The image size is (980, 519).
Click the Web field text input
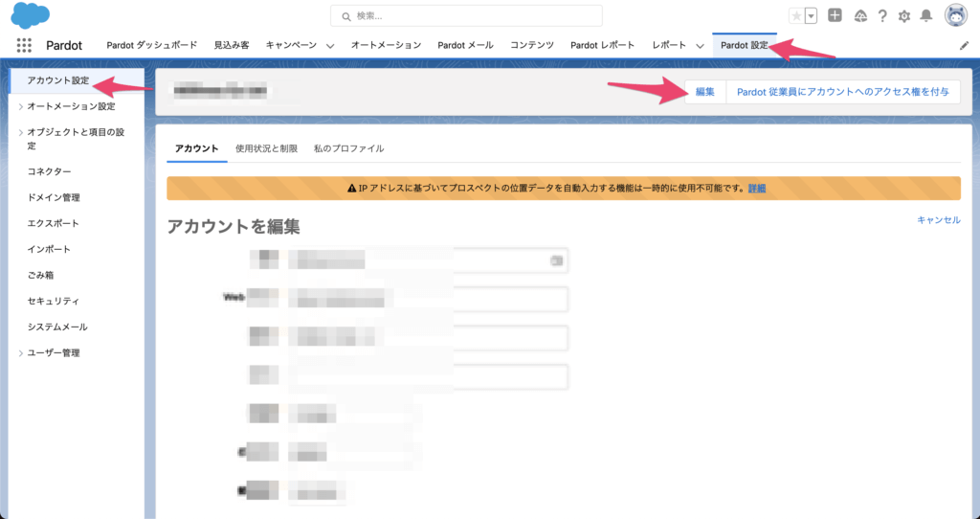point(428,299)
